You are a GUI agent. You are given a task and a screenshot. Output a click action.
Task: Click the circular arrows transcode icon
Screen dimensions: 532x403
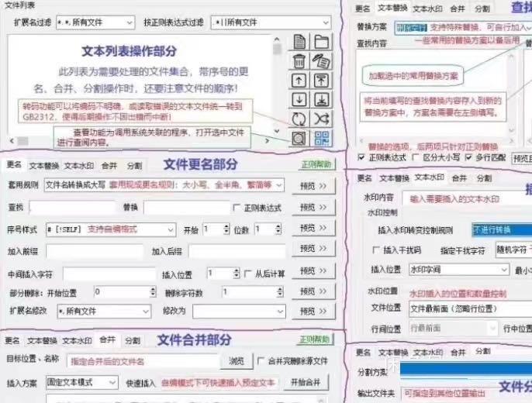click(x=299, y=119)
